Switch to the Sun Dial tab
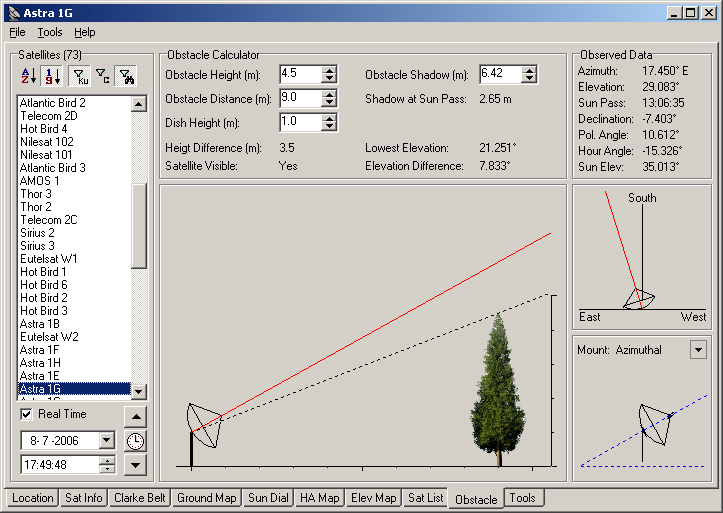723x513 pixels. (x=267, y=497)
